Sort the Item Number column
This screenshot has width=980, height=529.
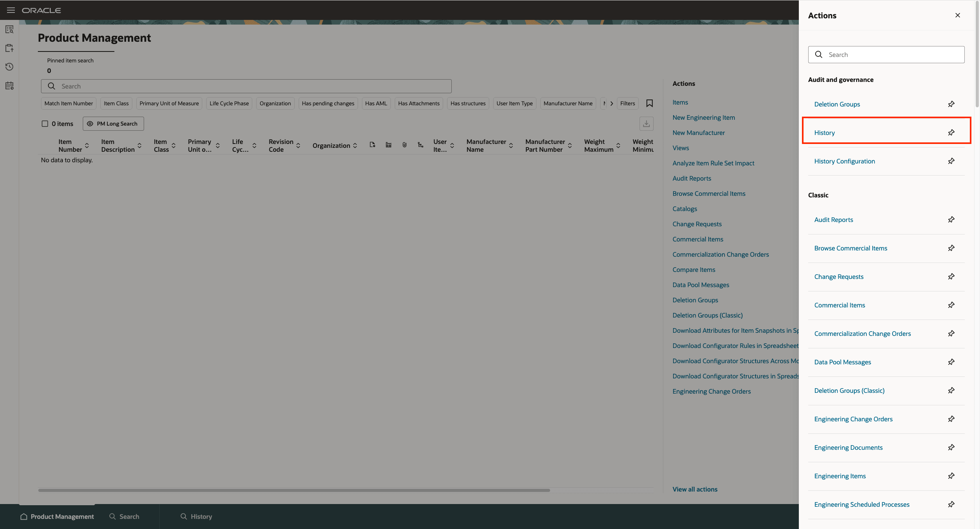[87, 145]
